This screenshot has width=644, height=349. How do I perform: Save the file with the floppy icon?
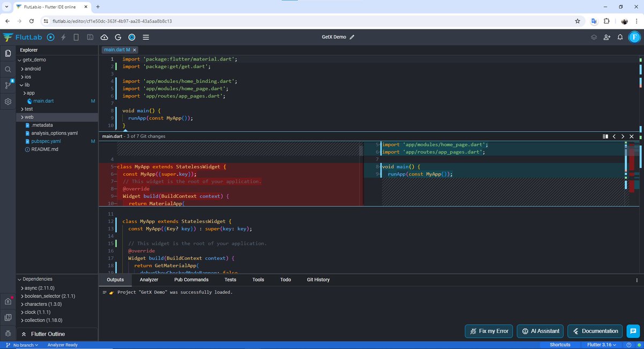click(90, 37)
